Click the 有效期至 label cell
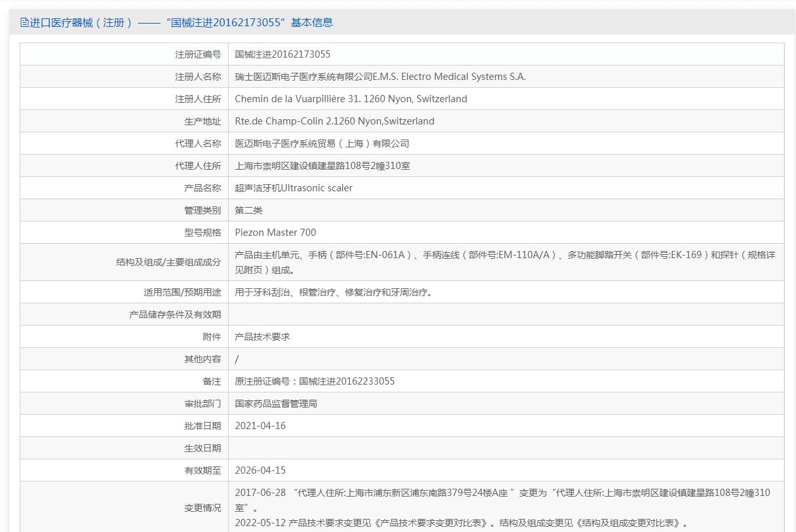796x532 pixels. click(124, 470)
